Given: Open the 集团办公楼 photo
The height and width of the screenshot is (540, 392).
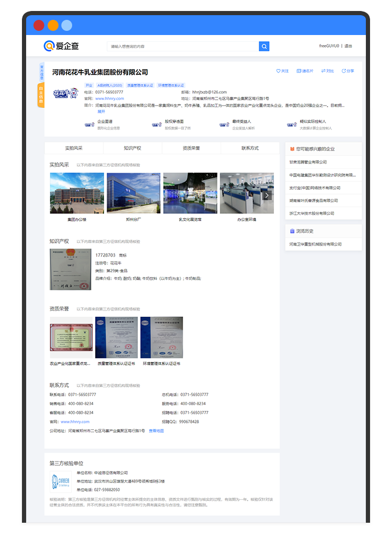Looking at the screenshot, I should point(77,193).
